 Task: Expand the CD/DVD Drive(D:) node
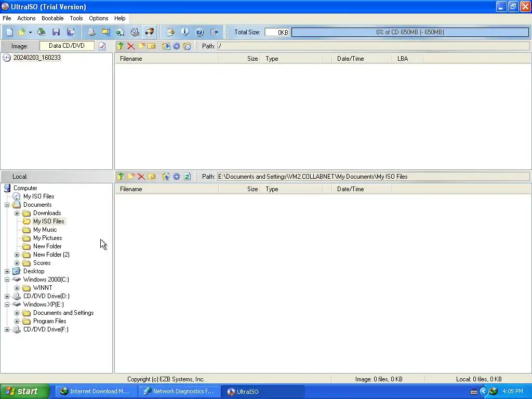coord(7,297)
